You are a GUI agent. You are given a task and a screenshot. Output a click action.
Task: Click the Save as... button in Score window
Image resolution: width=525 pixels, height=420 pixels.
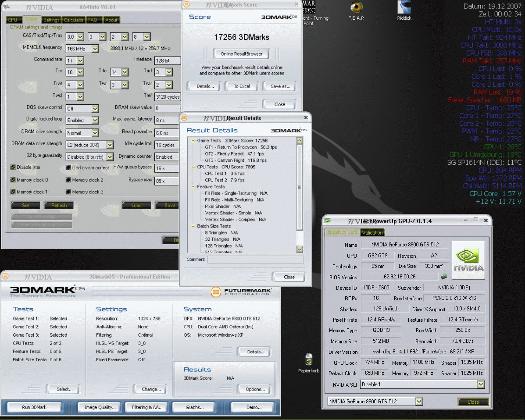coord(280,86)
